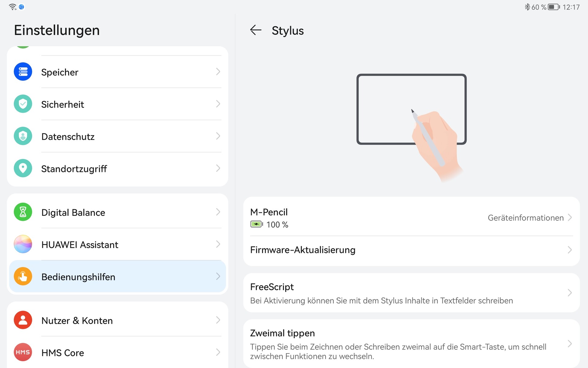Tap the Datenschutz privacy icon
588x368 pixels.
coord(23,136)
